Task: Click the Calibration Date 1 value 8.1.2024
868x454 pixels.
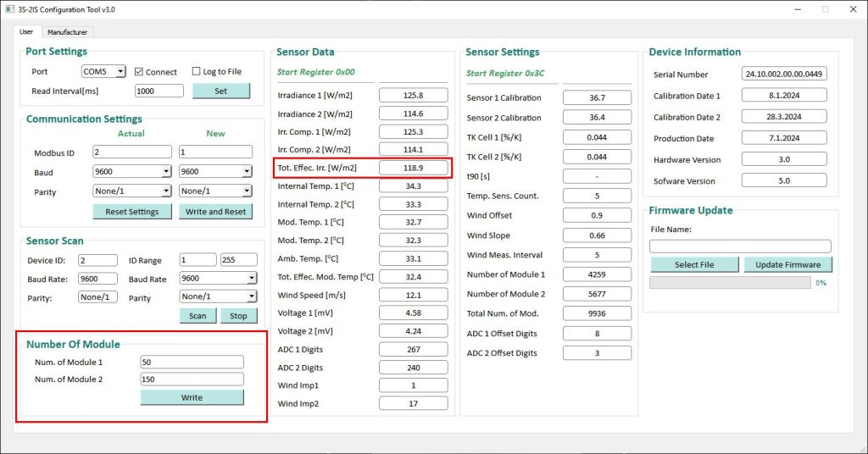Action: (784, 95)
